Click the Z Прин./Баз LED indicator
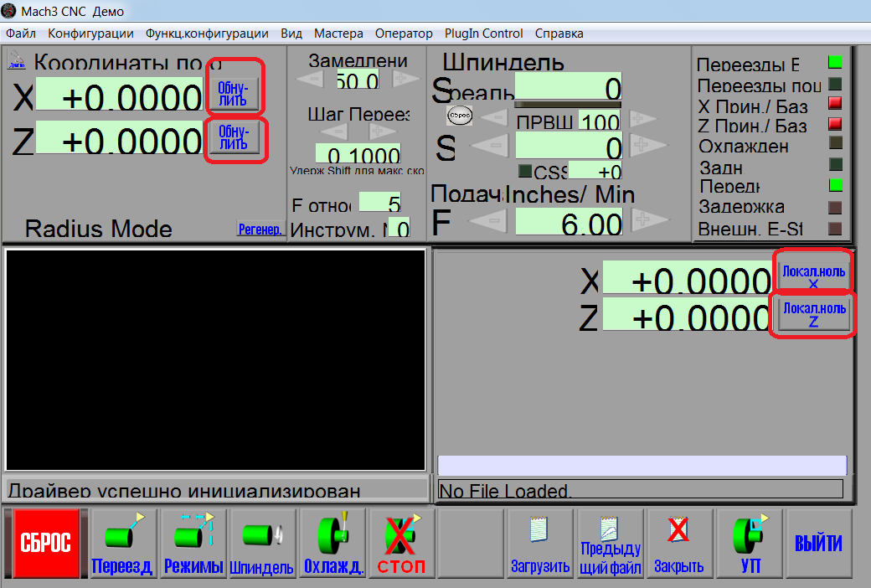 coord(835,123)
